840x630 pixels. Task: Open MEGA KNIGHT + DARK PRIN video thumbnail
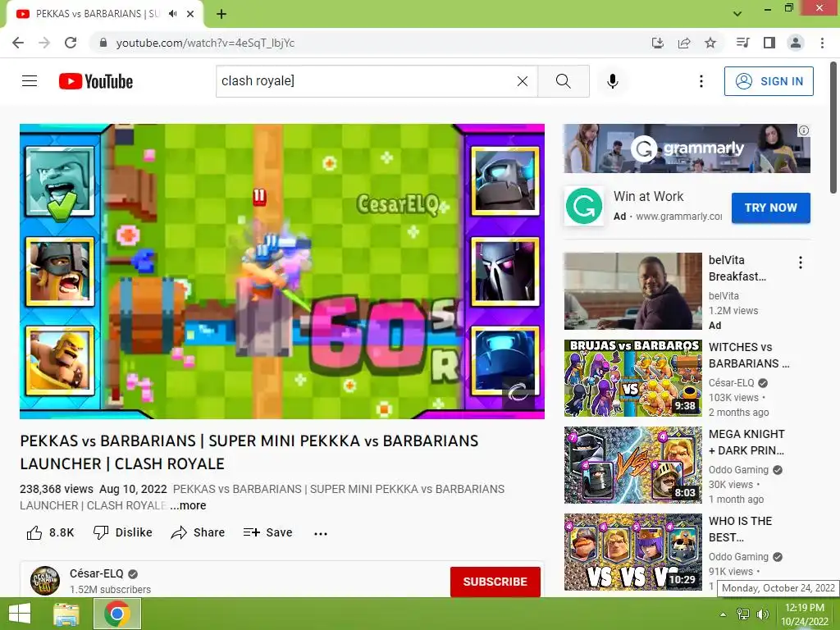pyautogui.click(x=632, y=465)
